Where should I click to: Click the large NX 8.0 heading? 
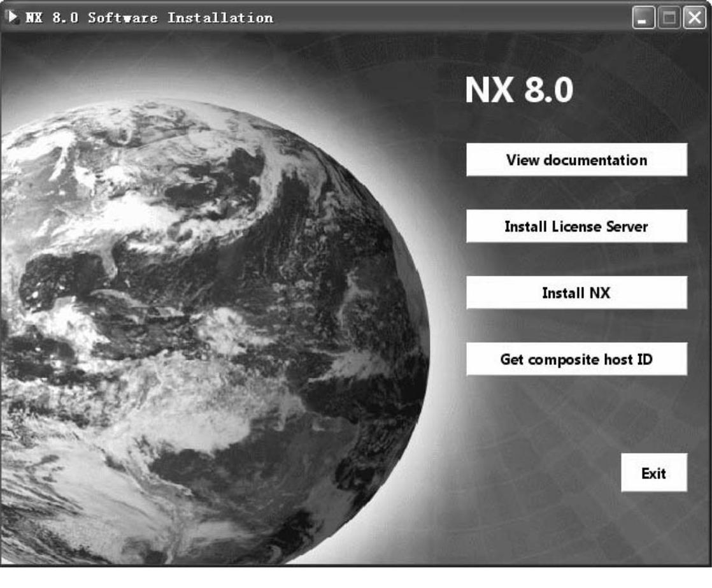pos(519,90)
